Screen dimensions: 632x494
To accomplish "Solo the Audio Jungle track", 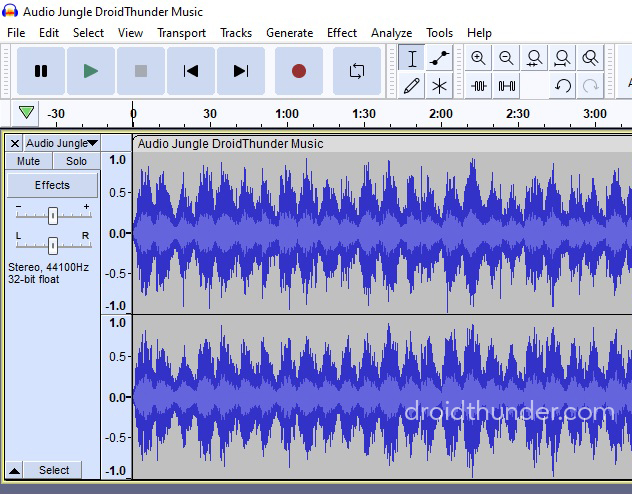I will [76, 161].
